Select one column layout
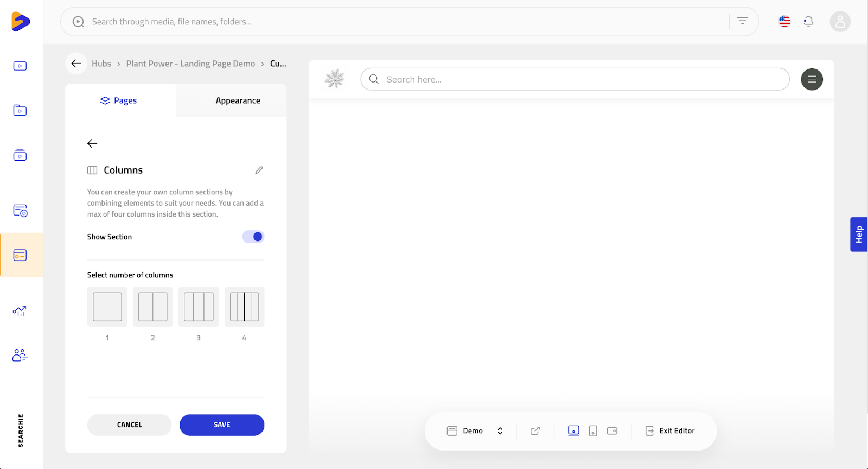 coord(107,307)
